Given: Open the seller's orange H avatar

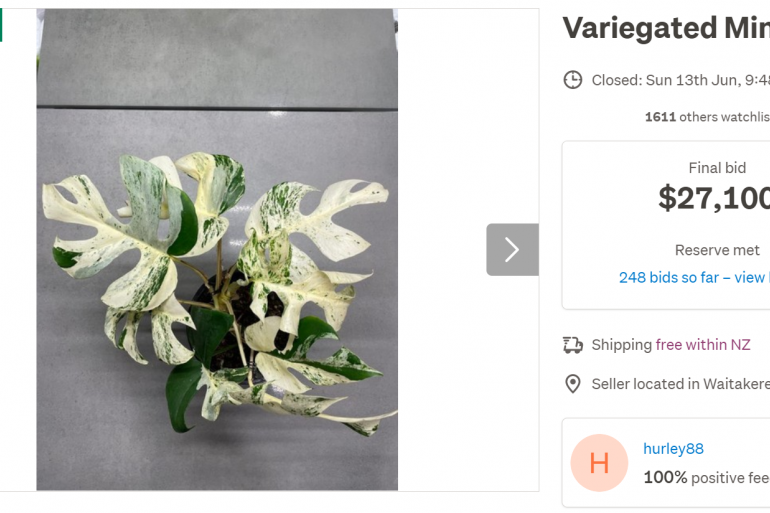Looking at the screenshot, I should pos(599,462).
